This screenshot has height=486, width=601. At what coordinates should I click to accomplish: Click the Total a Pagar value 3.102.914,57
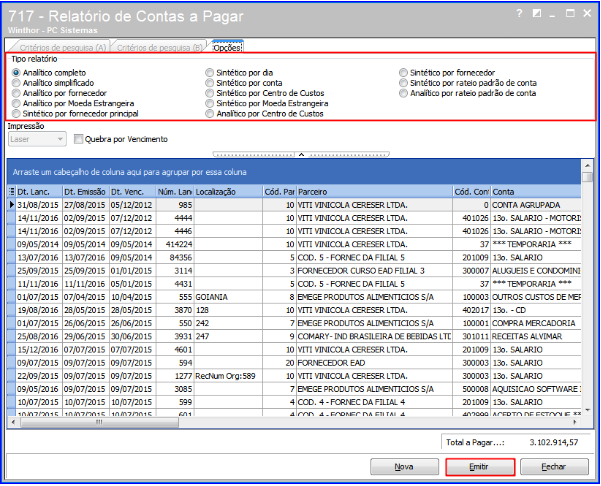click(x=553, y=442)
